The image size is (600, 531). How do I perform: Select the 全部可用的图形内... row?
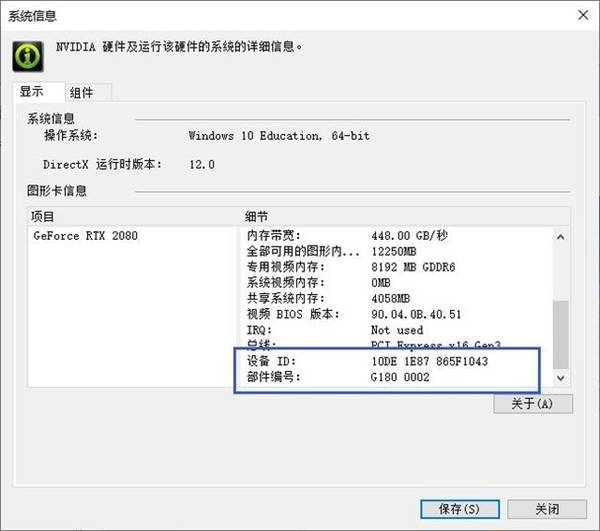click(398, 251)
